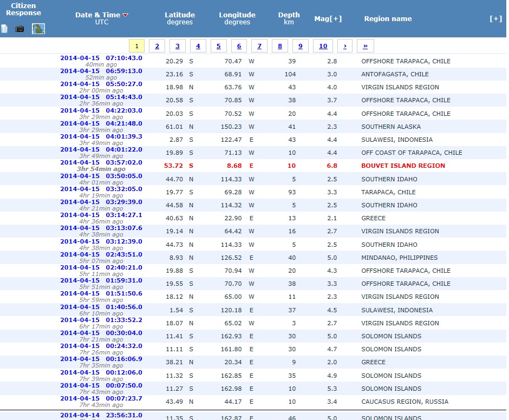Click the red 6.8 magnitude value
Viewport: 509px width, 420px height.
[332, 166]
